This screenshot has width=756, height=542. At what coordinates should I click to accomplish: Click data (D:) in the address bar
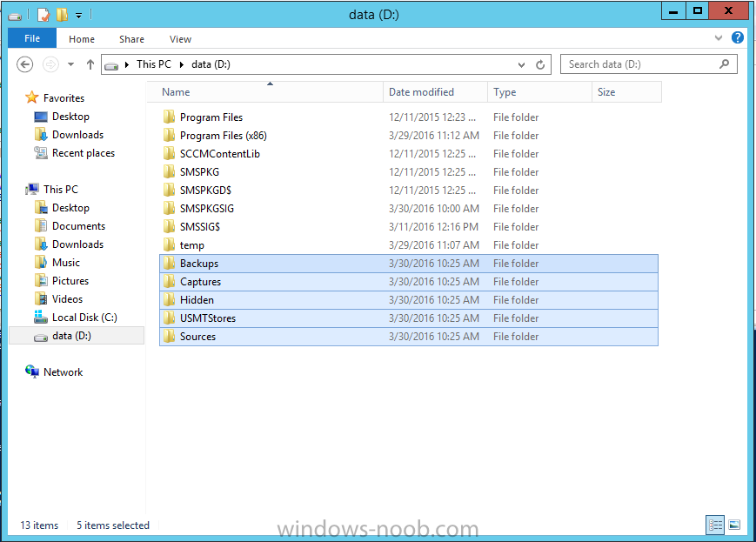[x=211, y=64]
